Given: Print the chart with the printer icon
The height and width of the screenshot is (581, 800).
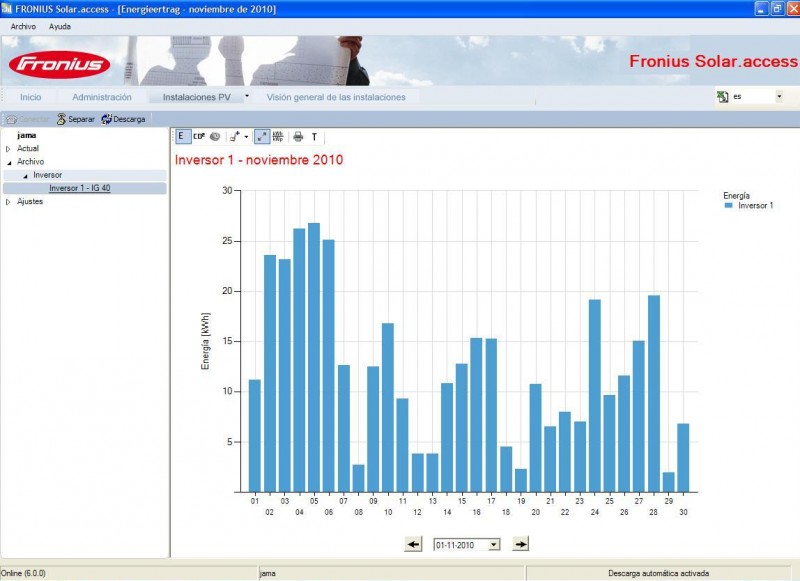Looking at the screenshot, I should coord(298,137).
